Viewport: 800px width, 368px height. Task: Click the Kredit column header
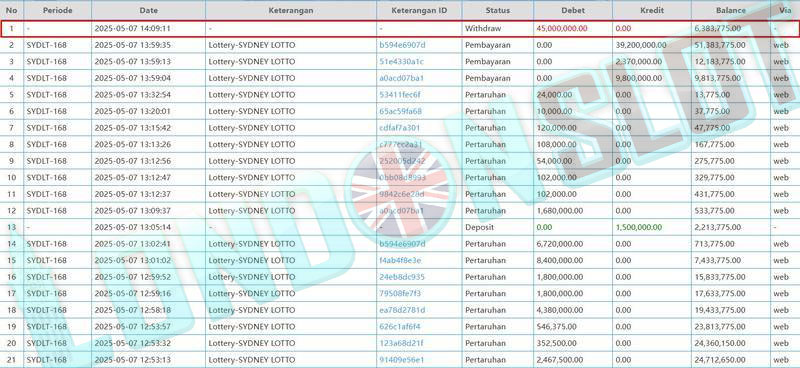pos(652,10)
